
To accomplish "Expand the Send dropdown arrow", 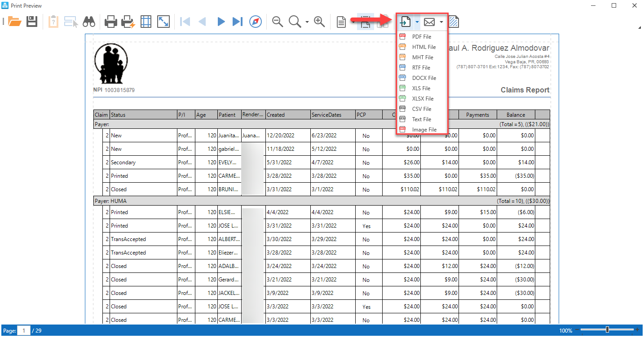I will tap(441, 22).
